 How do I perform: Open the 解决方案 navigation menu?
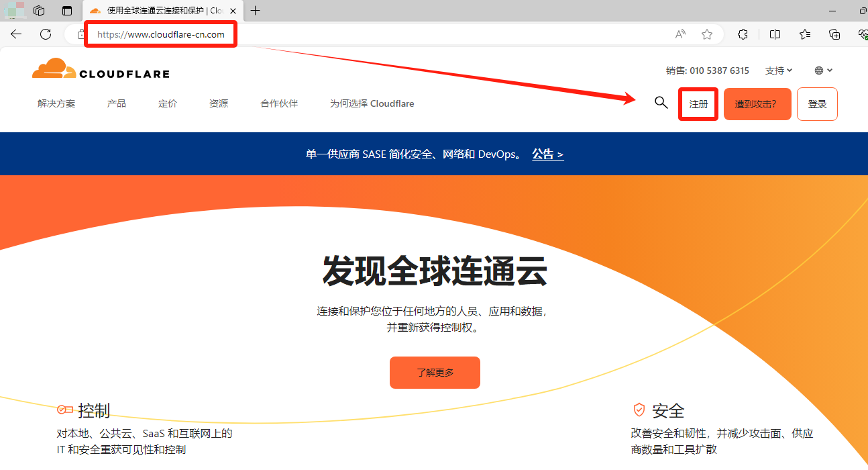pos(56,103)
